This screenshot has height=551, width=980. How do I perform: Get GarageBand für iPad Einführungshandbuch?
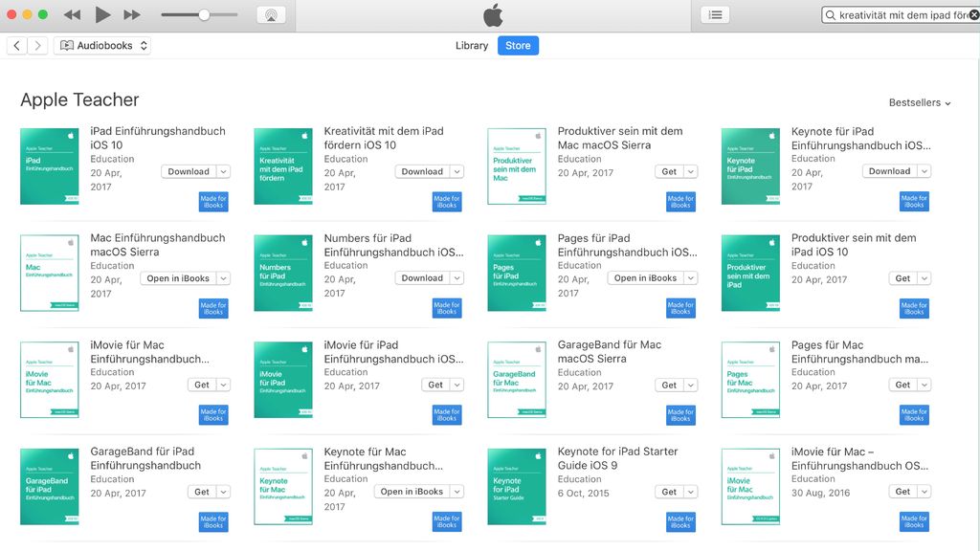pos(202,492)
